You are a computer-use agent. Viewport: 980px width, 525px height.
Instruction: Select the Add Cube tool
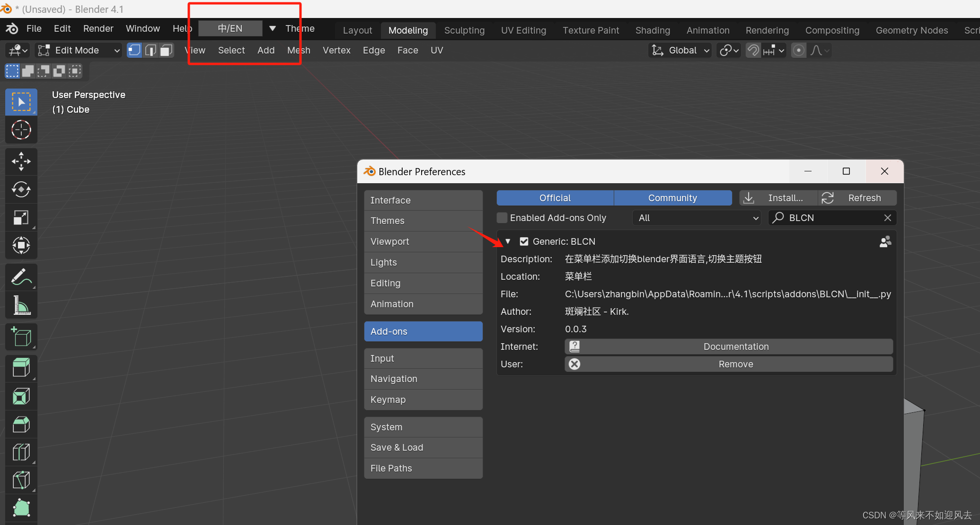tap(21, 337)
